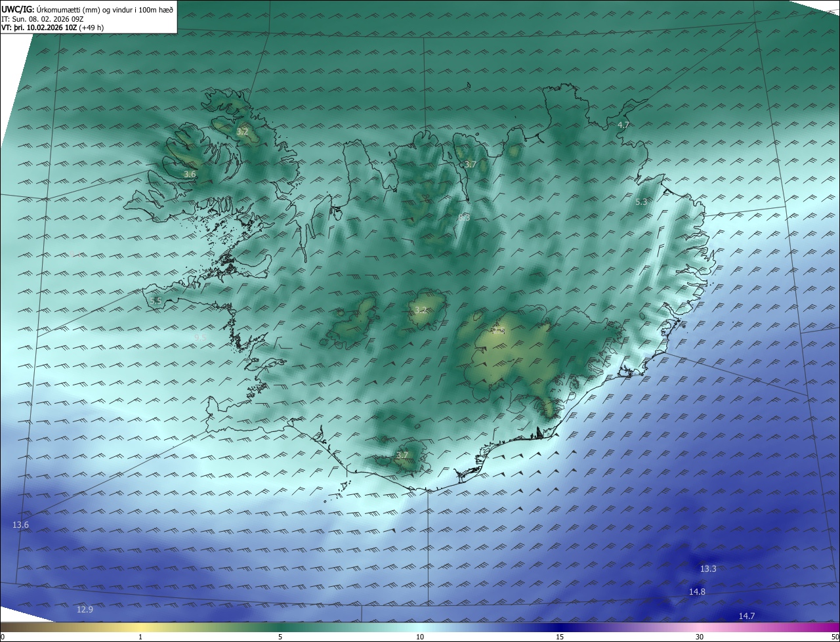This screenshot has width=840, height=642.
Task: Click the 12.9 value label over the ocean
Action: point(85,610)
